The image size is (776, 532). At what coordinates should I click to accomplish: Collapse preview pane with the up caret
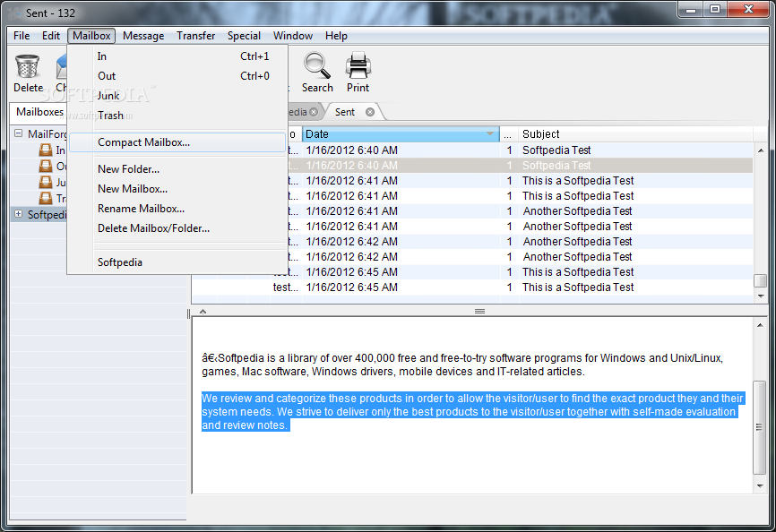[203, 312]
